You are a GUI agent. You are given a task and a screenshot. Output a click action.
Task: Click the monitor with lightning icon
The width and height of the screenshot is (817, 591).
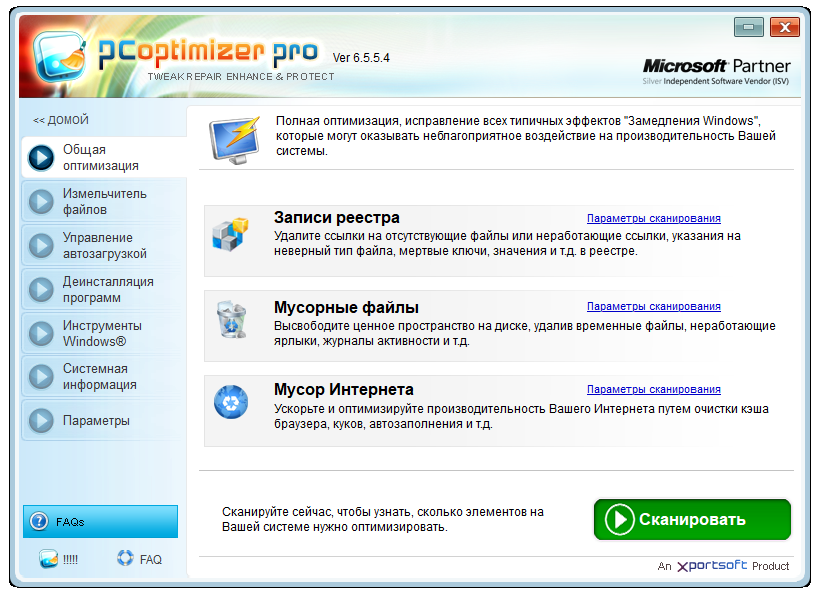(234, 140)
